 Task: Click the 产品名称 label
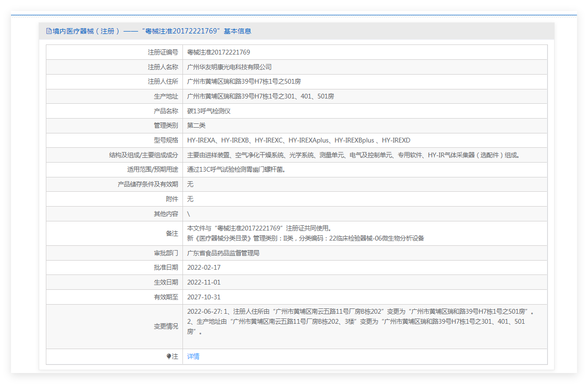(x=166, y=111)
